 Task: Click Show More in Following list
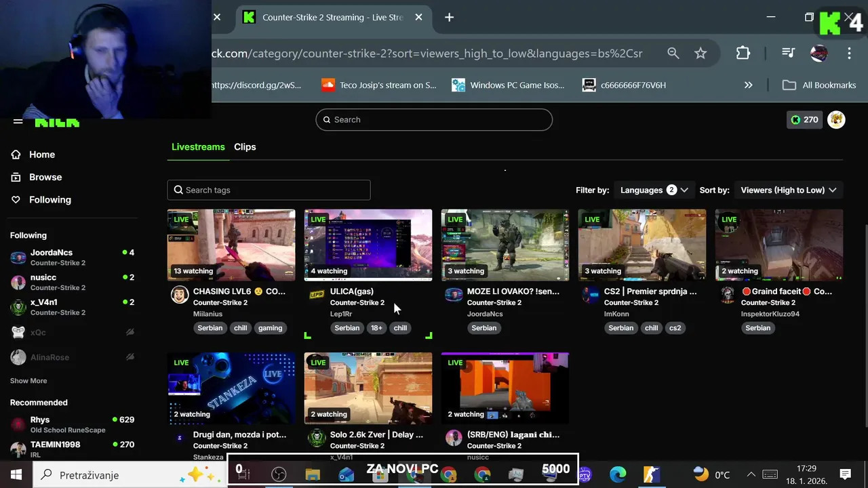coord(28,381)
